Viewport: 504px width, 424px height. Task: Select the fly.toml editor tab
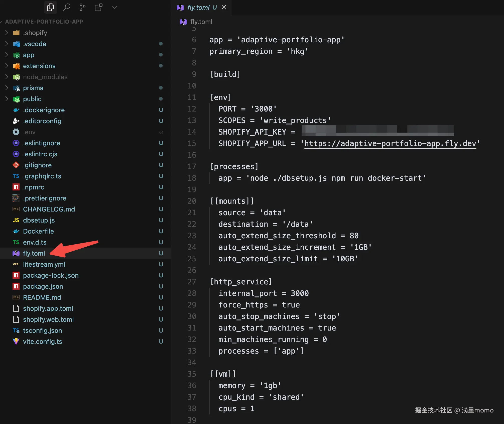coord(198,8)
